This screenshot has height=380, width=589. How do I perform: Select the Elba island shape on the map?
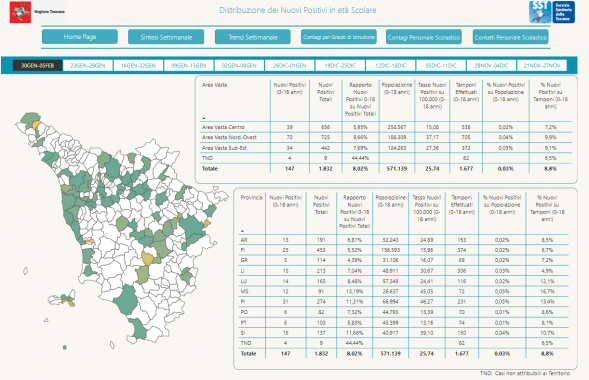point(62,298)
